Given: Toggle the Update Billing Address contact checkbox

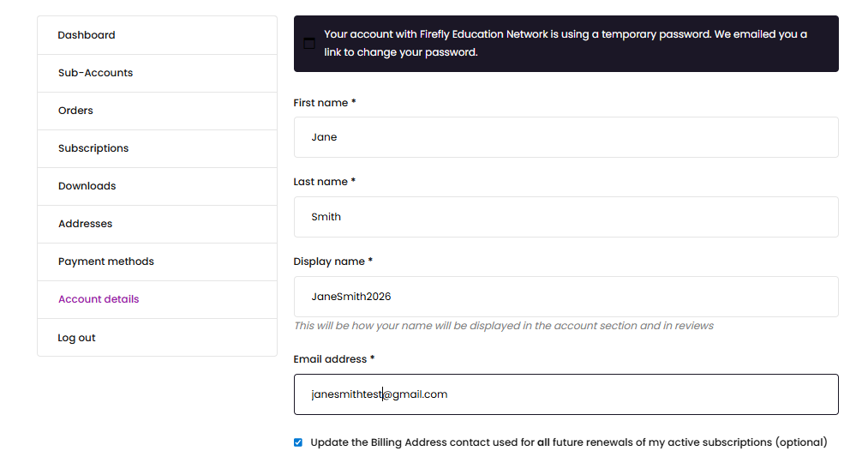Looking at the screenshot, I should coord(298,442).
